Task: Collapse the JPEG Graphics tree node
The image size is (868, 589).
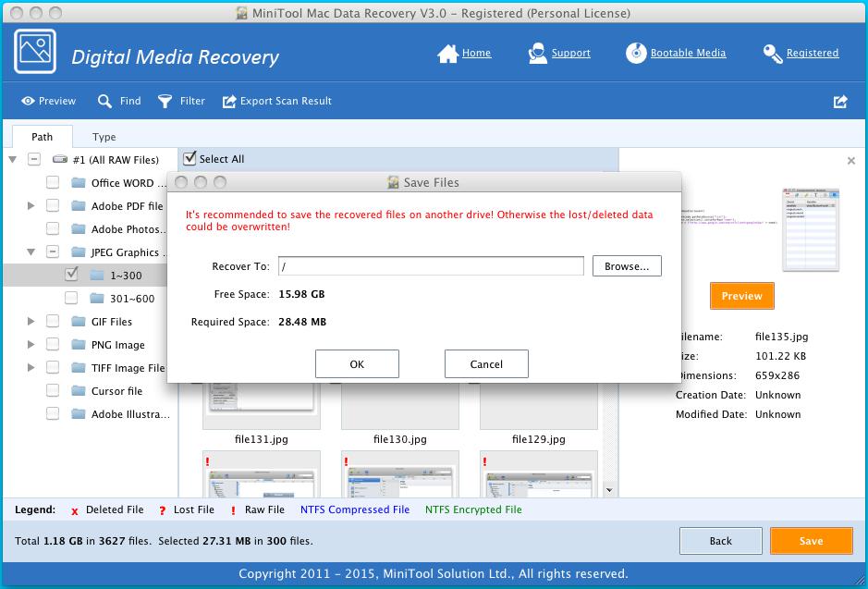Action: pyautogui.click(x=31, y=252)
